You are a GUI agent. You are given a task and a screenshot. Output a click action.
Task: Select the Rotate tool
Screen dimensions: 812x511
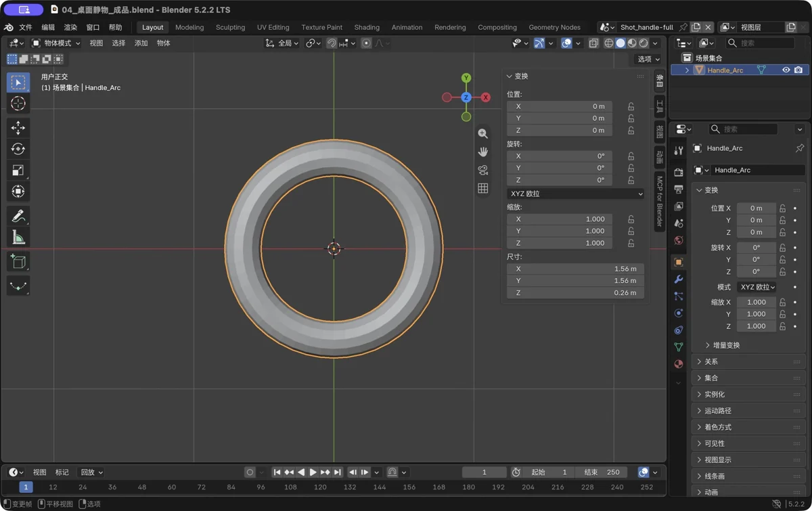pos(18,149)
